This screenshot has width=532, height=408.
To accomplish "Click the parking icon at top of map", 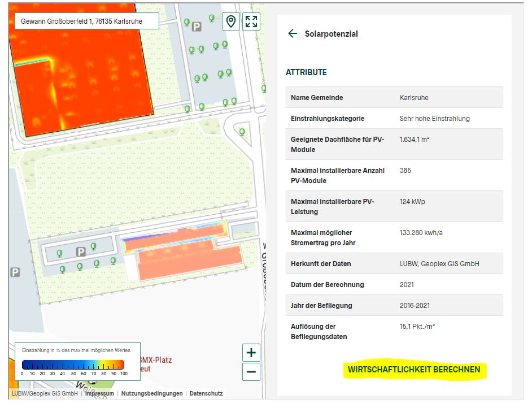I will point(197,27).
